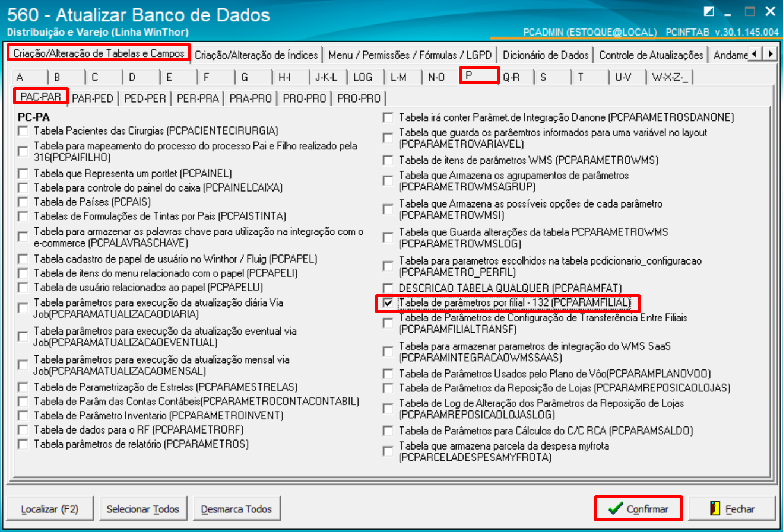Check the PCPARAMETROWMSAGRUP table checkbox

388,181
